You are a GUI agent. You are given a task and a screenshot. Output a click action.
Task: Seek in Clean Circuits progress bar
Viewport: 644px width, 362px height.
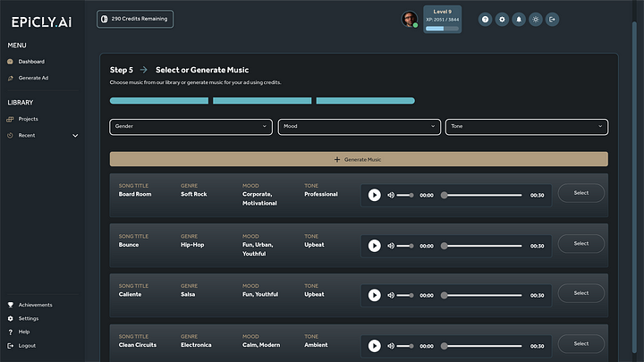click(481, 346)
